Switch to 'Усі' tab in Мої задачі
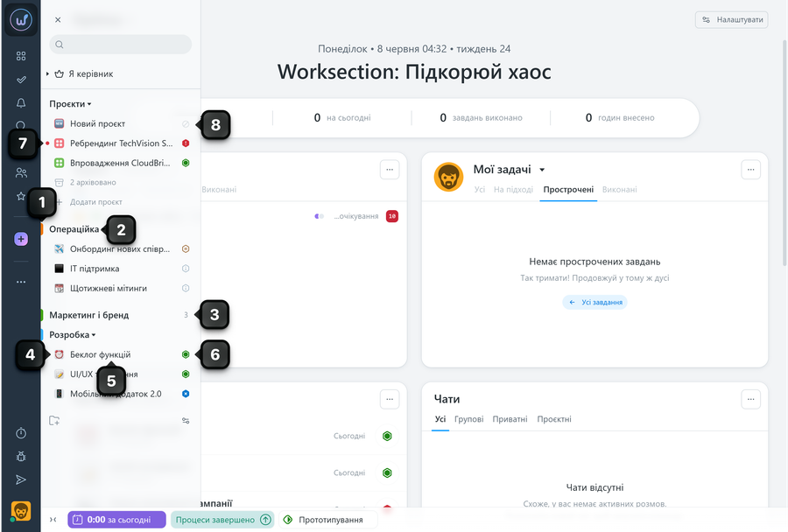Image resolution: width=788 pixels, height=532 pixels. [x=480, y=189]
